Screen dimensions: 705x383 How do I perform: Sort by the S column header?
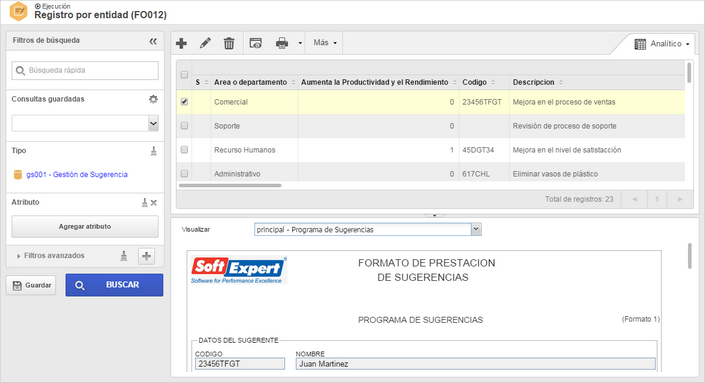tap(201, 82)
